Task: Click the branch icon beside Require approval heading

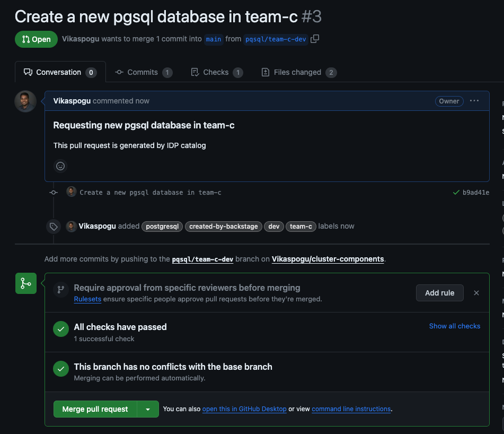Action: coord(61,290)
